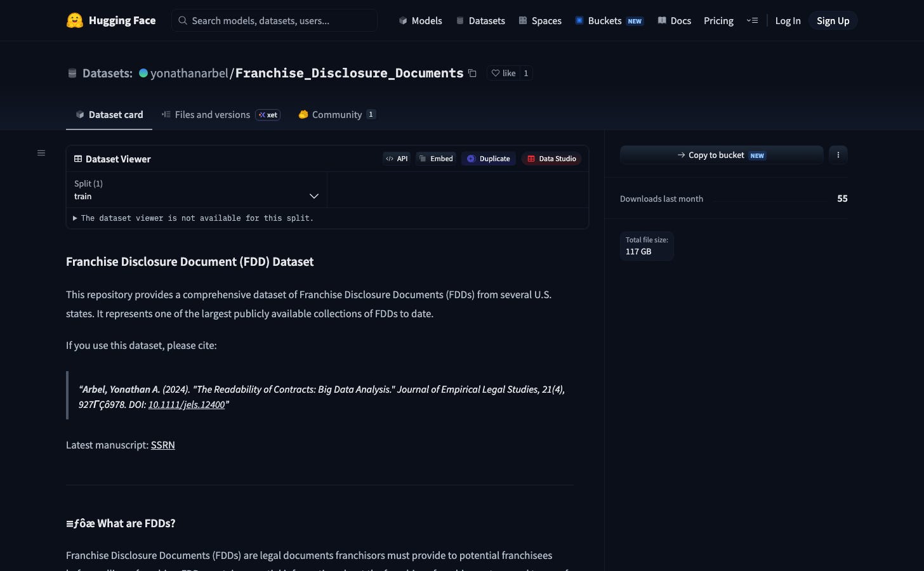
Task: Focus the search models input field
Action: 274,20
